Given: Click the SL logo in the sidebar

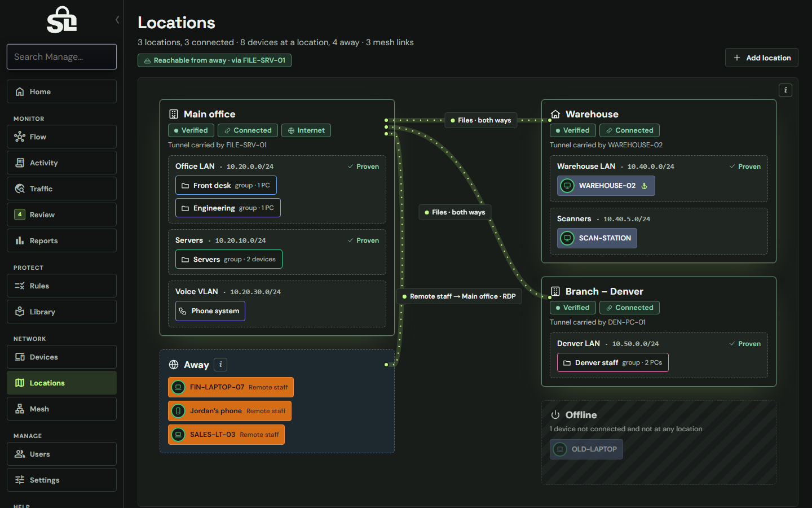Looking at the screenshot, I should click(61, 20).
